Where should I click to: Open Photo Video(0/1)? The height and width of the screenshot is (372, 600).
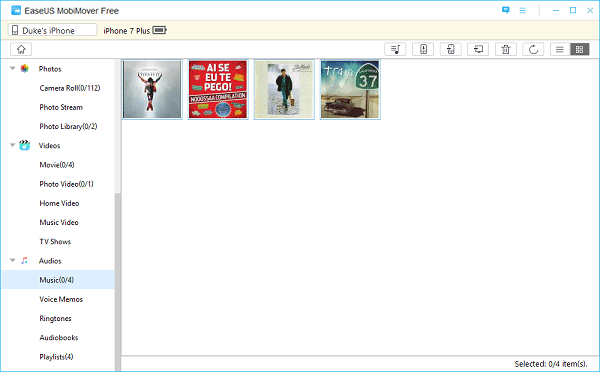click(66, 184)
